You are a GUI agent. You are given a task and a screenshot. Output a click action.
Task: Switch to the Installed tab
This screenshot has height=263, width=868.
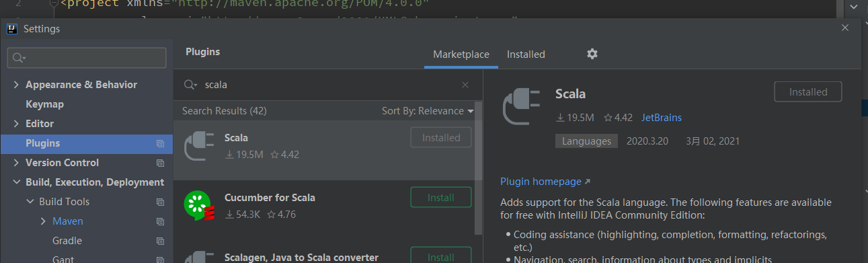point(526,54)
